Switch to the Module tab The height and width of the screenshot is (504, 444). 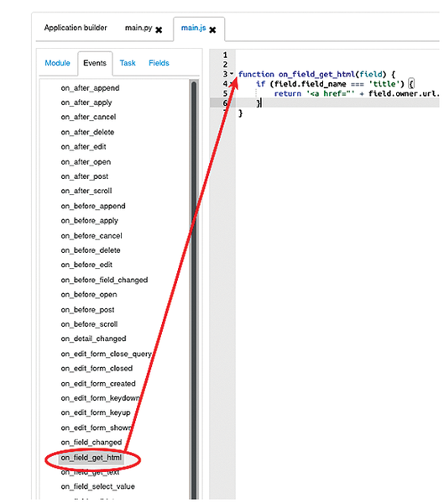click(x=58, y=63)
